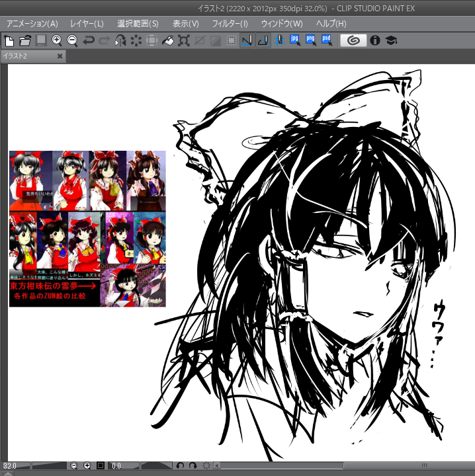
Task: Click the information icon in the toolbar
Action: 375,40
